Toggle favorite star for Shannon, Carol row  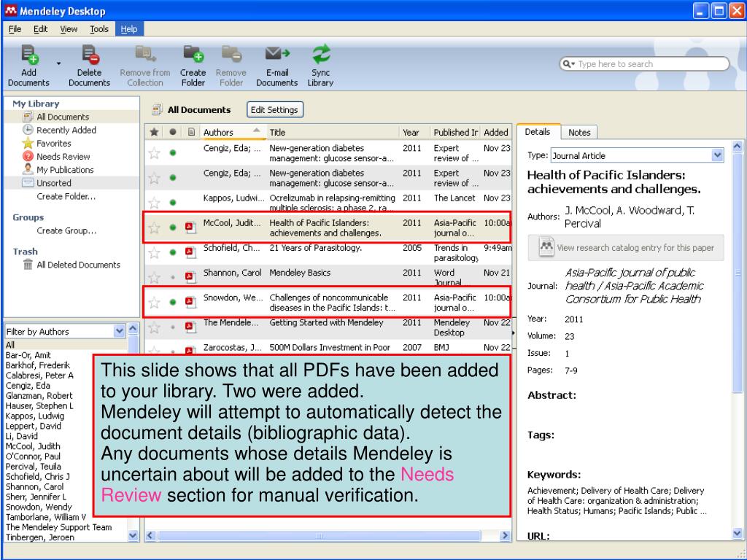[x=155, y=277]
